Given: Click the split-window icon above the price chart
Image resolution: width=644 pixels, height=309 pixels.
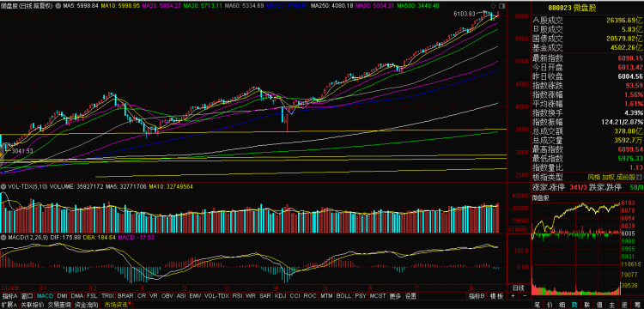Looking at the screenshot, I should [x=503, y=6].
